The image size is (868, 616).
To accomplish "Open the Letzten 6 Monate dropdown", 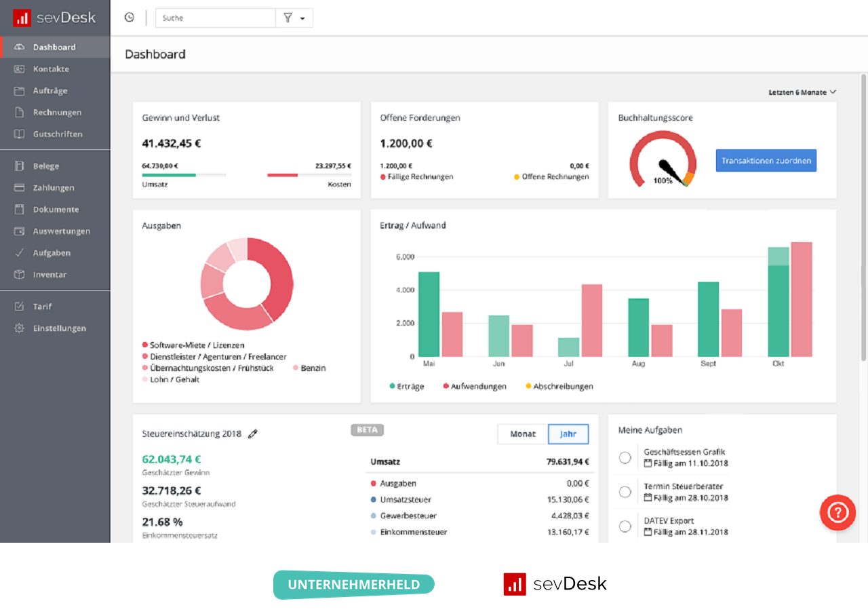I will [x=802, y=92].
